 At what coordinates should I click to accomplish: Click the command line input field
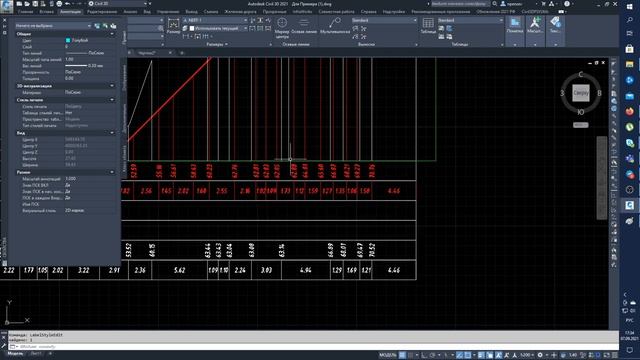(x=314, y=347)
